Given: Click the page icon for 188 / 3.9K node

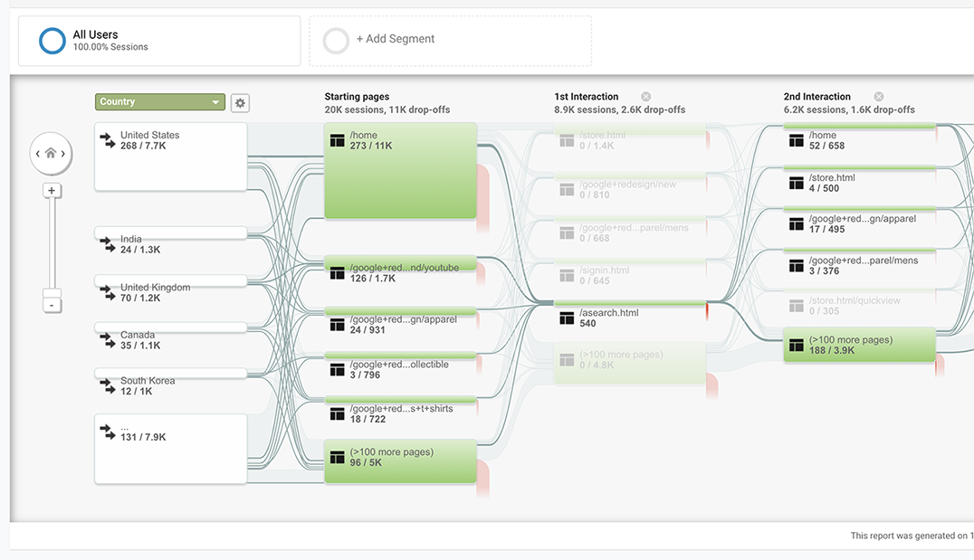Looking at the screenshot, I should (797, 346).
